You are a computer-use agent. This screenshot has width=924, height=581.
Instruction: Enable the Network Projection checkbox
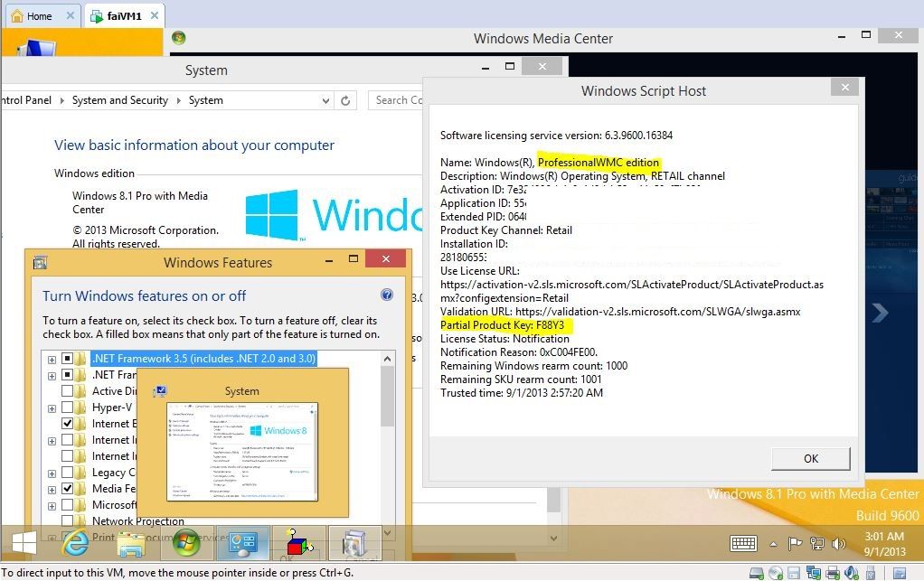point(67,521)
